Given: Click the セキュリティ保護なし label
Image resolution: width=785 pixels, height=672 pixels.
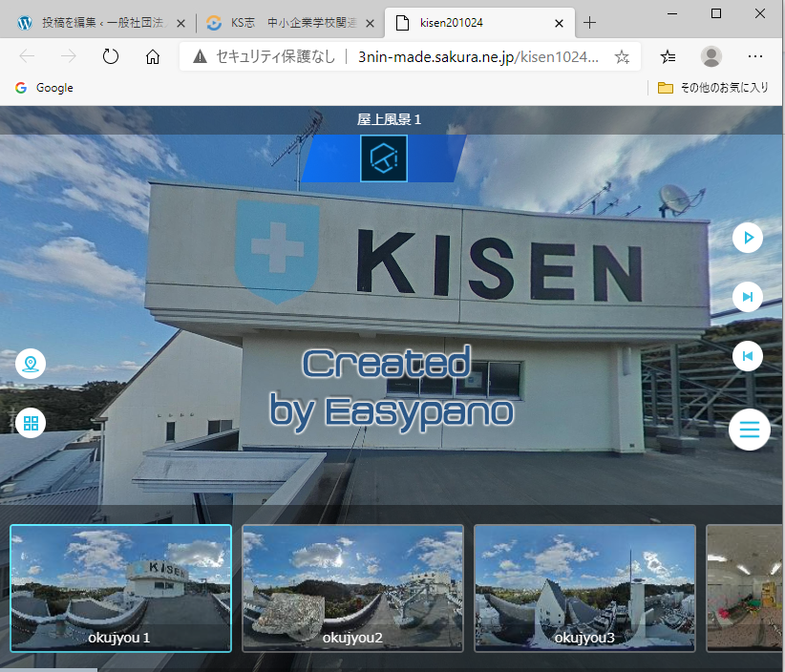Looking at the screenshot, I should pos(276,57).
